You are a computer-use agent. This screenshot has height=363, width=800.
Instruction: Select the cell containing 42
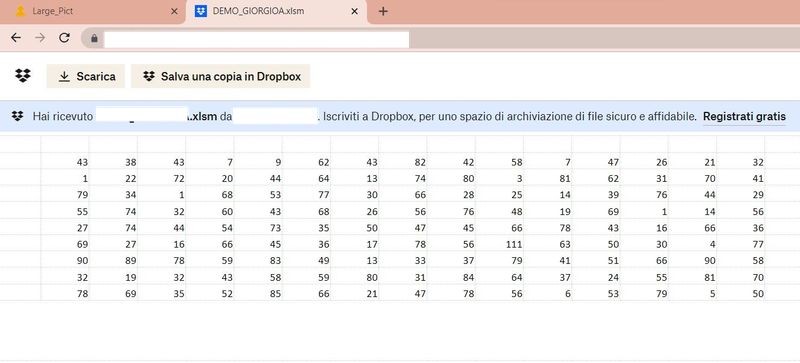click(452, 162)
